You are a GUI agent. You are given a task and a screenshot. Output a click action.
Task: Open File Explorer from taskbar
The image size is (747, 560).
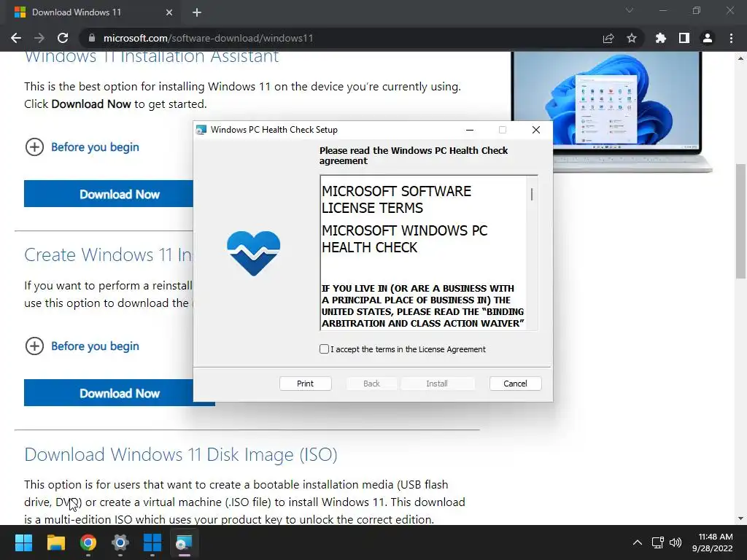tap(55, 542)
